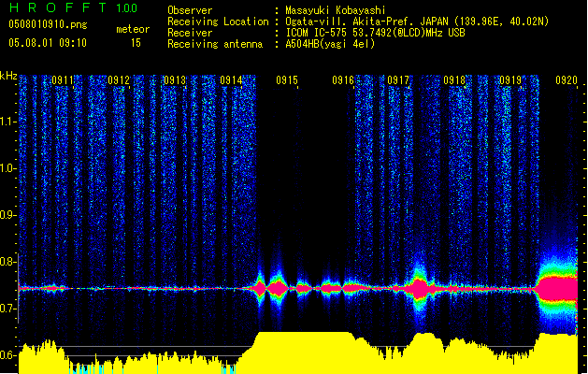Click the 0.7 kHz axis tick label
The height and width of the screenshot is (374, 588).
(7, 309)
